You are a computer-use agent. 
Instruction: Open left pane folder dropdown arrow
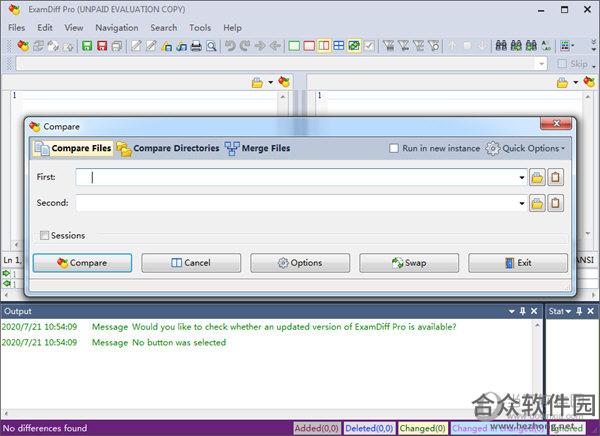[271, 82]
